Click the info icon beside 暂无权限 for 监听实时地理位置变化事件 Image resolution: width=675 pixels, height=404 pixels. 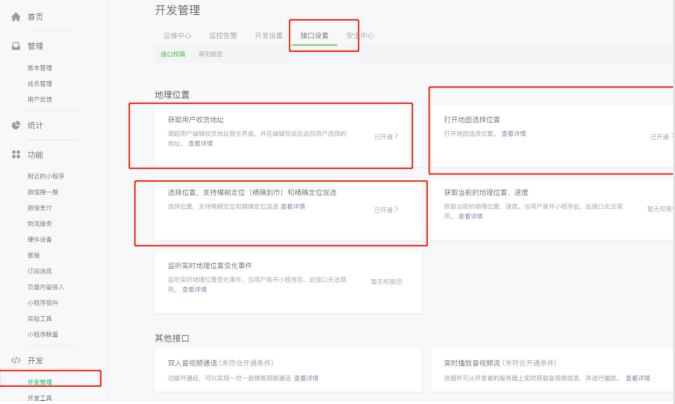click(400, 282)
